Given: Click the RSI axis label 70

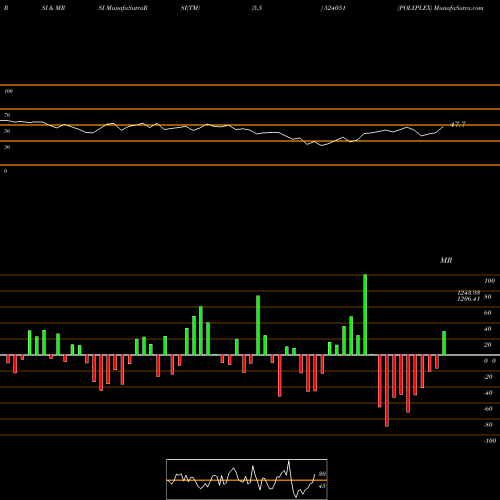Looking at the screenshot, I should (7, 115).
